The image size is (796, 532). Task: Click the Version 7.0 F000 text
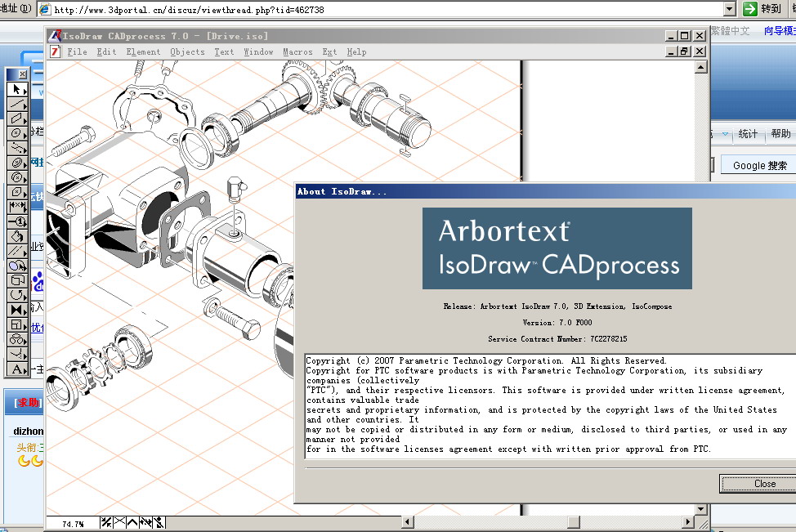pyautogui.click(x=557, y=322)
